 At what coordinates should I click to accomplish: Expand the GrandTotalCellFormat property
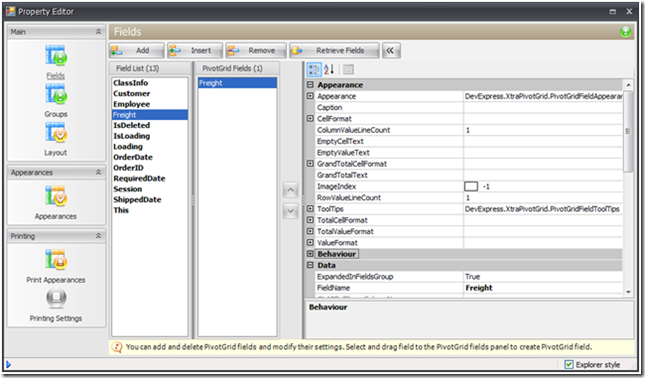point(311,164)
